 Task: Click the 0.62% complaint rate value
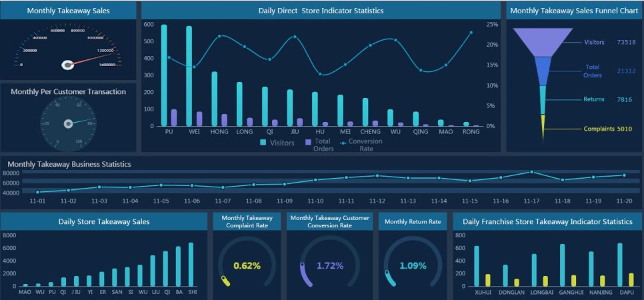tap(247, 265)
